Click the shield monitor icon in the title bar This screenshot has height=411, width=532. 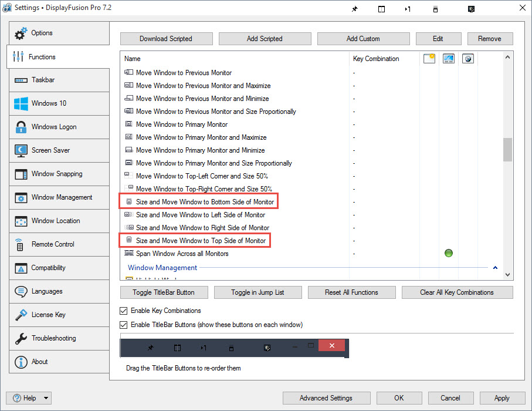pos(471,9)
